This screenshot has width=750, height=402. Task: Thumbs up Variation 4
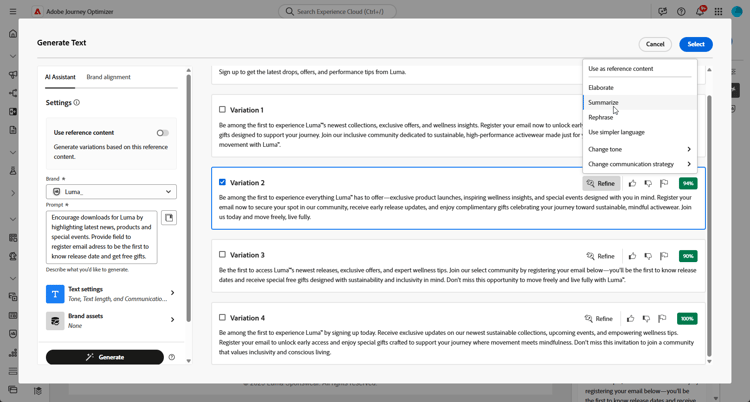pos(630,318)
